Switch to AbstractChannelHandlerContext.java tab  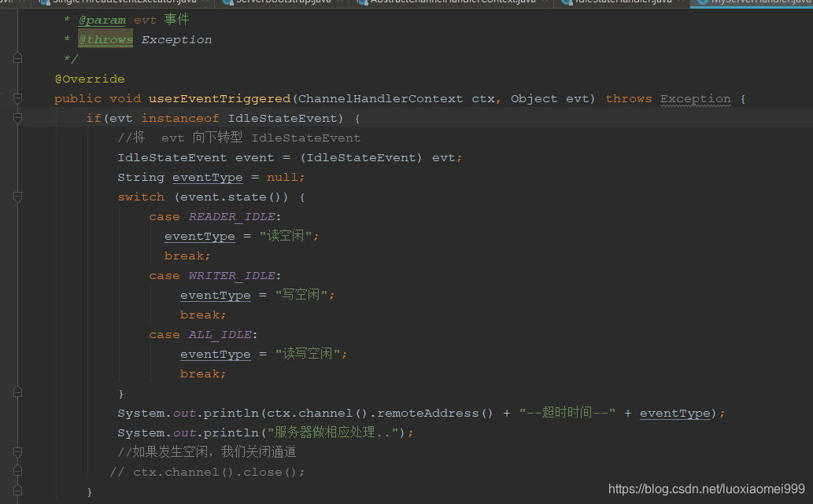click(x=452, y=2)
